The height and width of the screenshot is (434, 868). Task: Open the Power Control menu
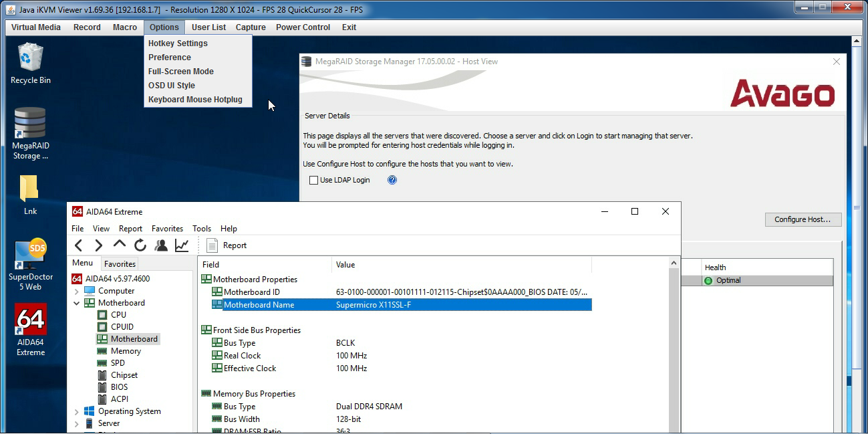coord(303,27)
